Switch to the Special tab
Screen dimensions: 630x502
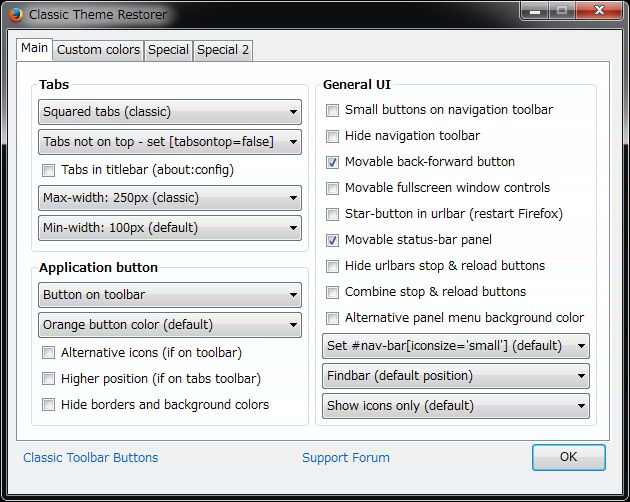coord(168,50)
